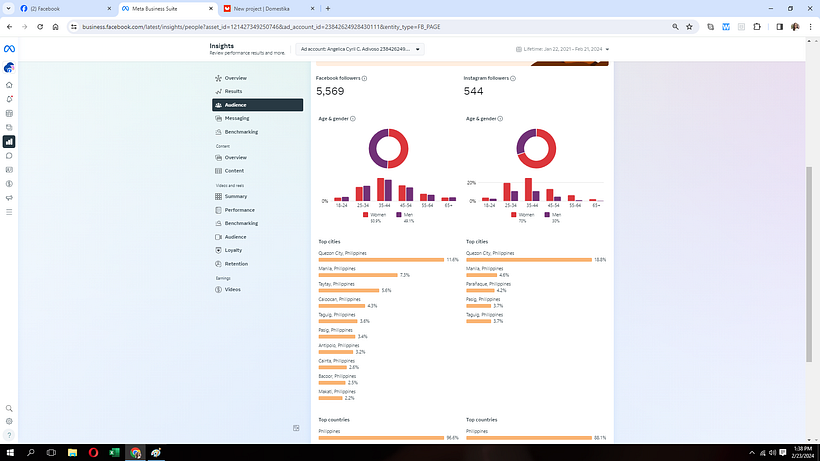The width and height of the screenshot is (820, 461).
Task: Click the page vertical scrollbar
Action: [810, 264]
